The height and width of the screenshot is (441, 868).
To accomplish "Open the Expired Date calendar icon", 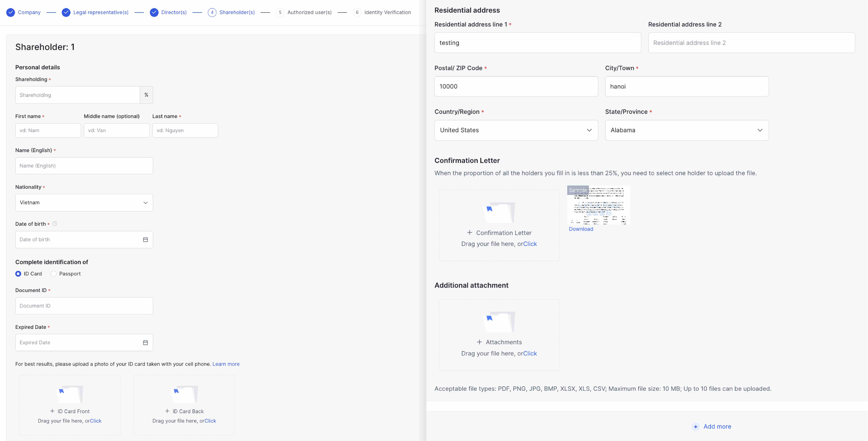I will click(145, 343).
